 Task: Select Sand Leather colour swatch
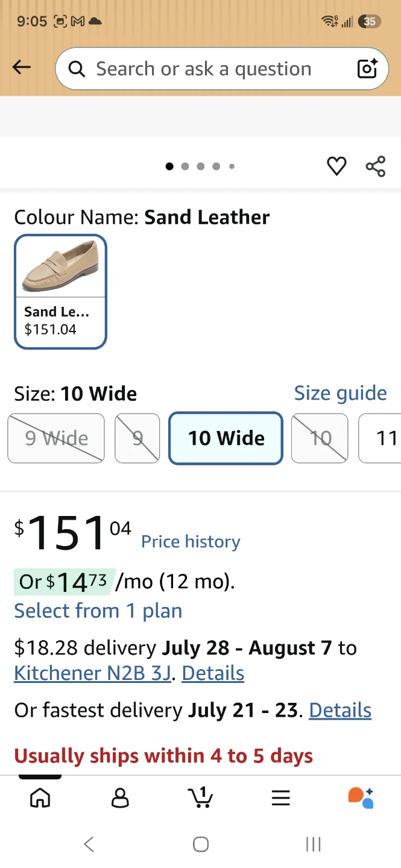pos(61,292)
